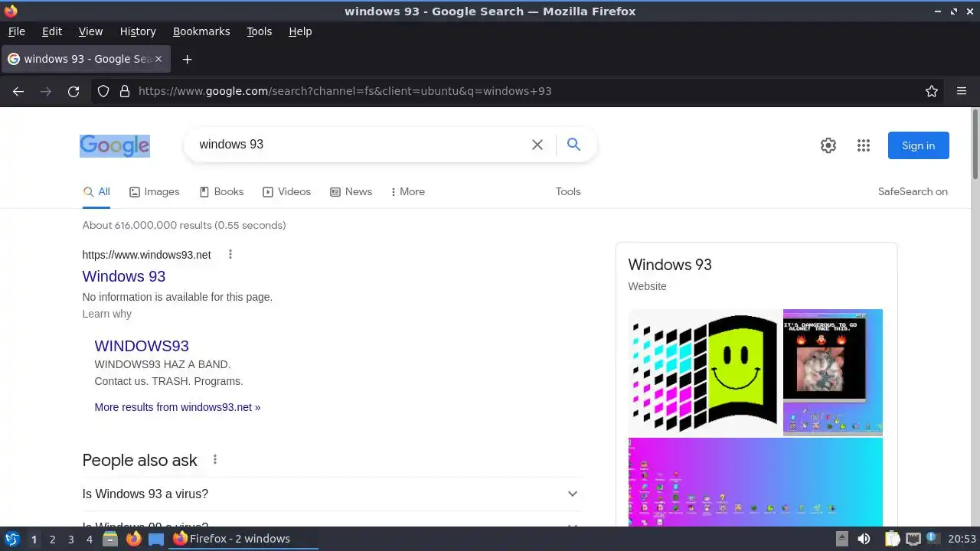Open volume control in system tray
980x551 pixels.
864,539
